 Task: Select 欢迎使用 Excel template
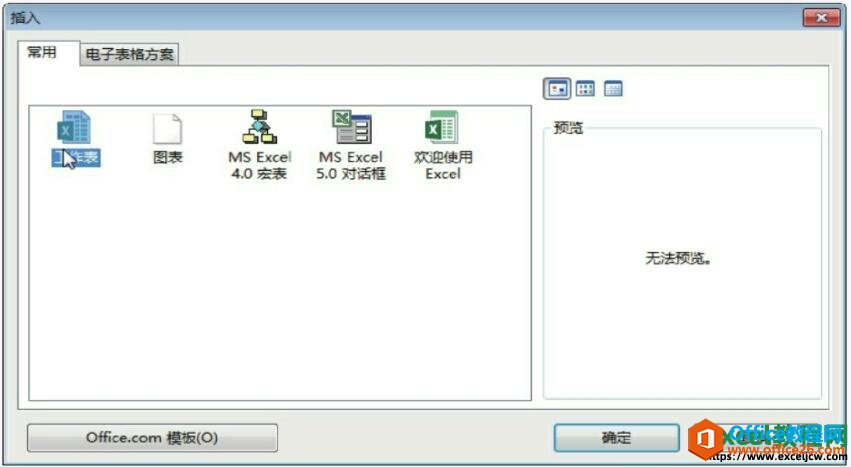[x=443, y=146]
